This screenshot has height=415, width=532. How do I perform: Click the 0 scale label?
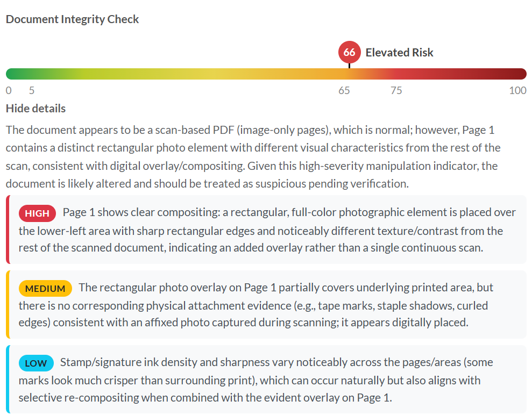point(9,90)
